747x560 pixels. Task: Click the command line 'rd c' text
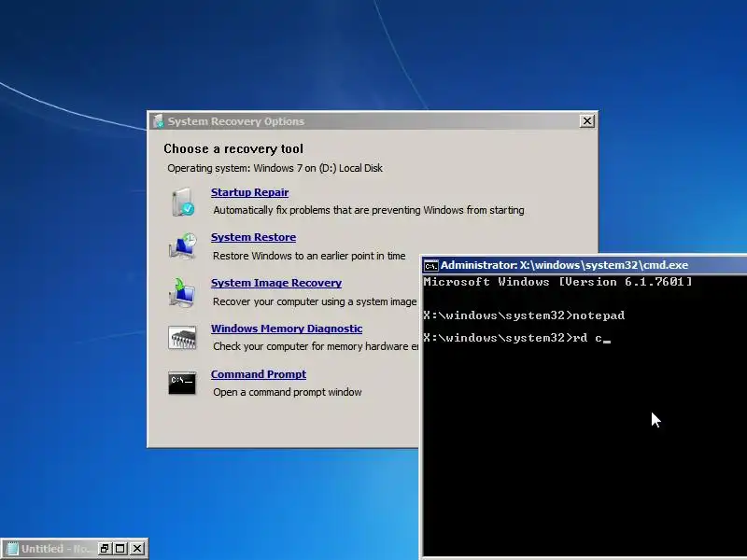[587, 338]
